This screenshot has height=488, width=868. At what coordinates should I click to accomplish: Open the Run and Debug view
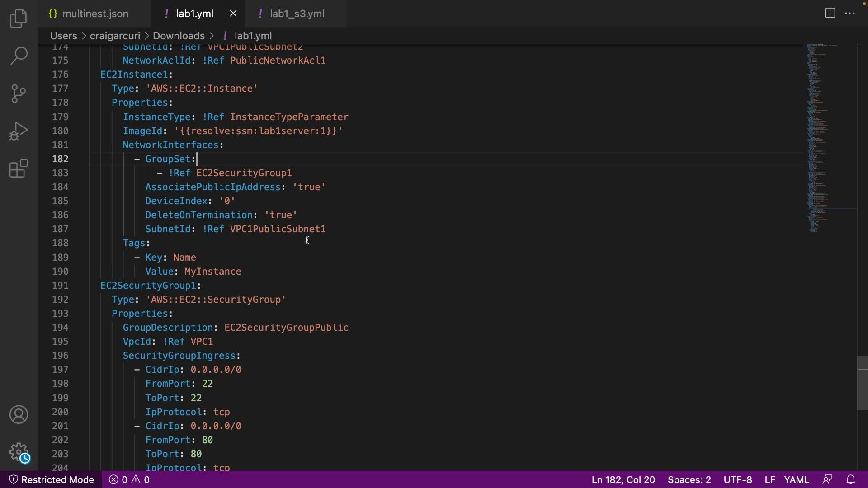click(x=19, y=131)
